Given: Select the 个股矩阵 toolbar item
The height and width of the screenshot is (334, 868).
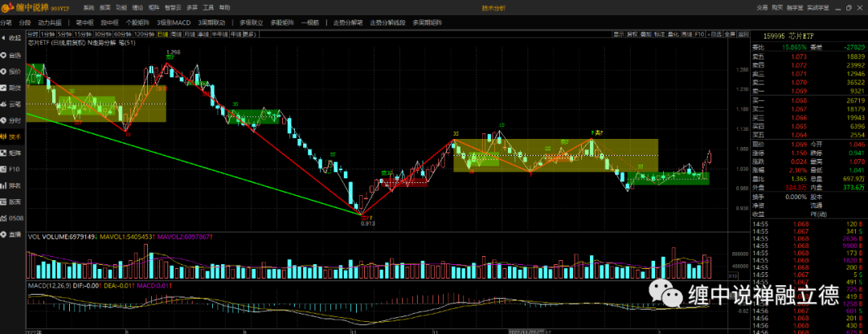Looking at the screenshot, I should (137, 22).
